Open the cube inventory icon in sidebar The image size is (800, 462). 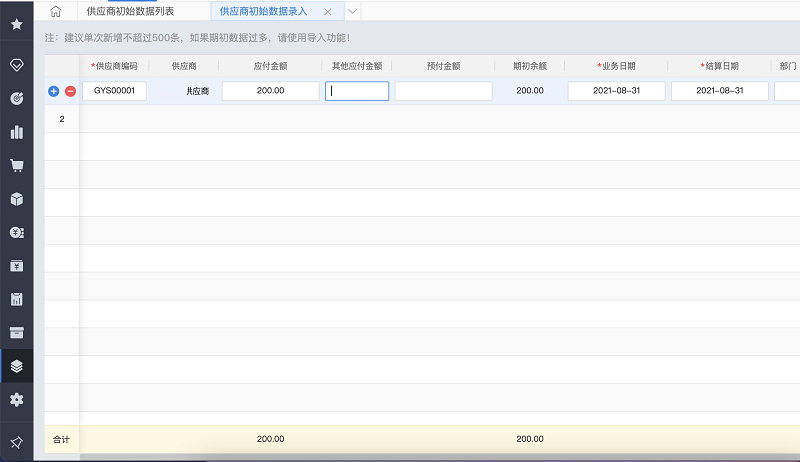point(16,198)
